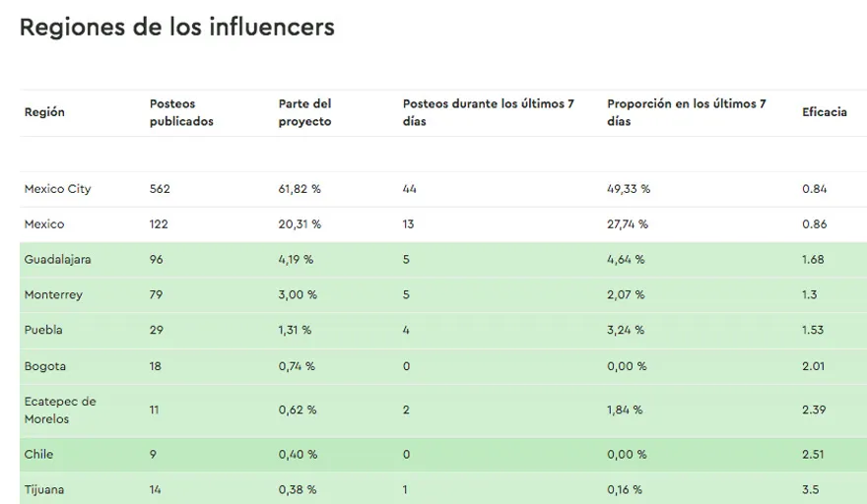Sort by the Eficacia column header
Screen dimensions: 867x504
click(x=824, y=112)
